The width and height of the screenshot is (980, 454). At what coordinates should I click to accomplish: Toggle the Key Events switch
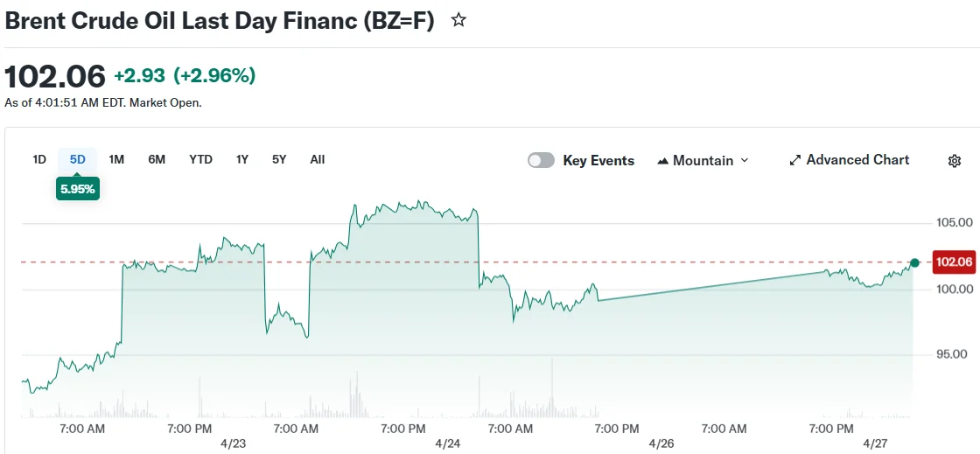[541, 160]
